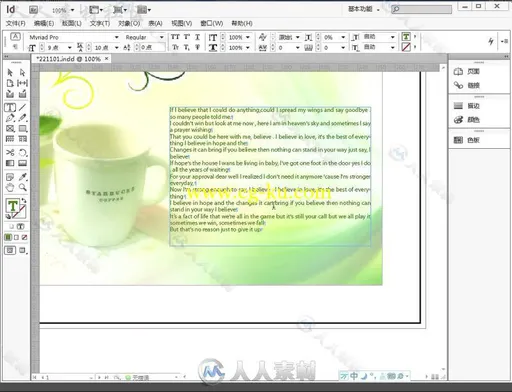Select the Page tool
The image size is (512, 392).
10,83
